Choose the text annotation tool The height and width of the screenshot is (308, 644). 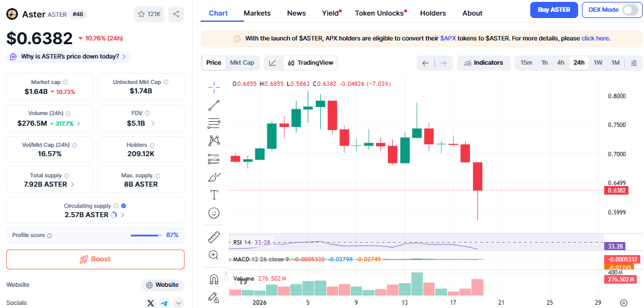pos(214,195)
